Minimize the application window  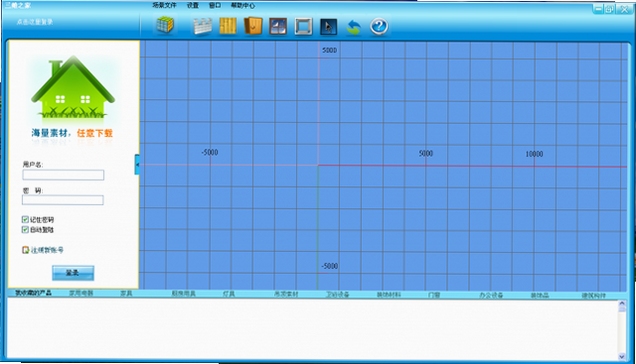[597, 9]
